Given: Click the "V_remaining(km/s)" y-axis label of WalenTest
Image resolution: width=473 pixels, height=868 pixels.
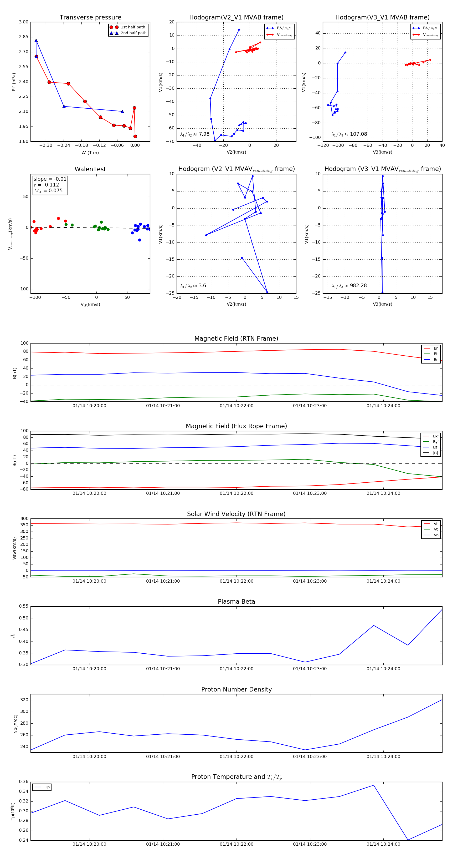Looking at the screenshot, I should pos(10,234).
